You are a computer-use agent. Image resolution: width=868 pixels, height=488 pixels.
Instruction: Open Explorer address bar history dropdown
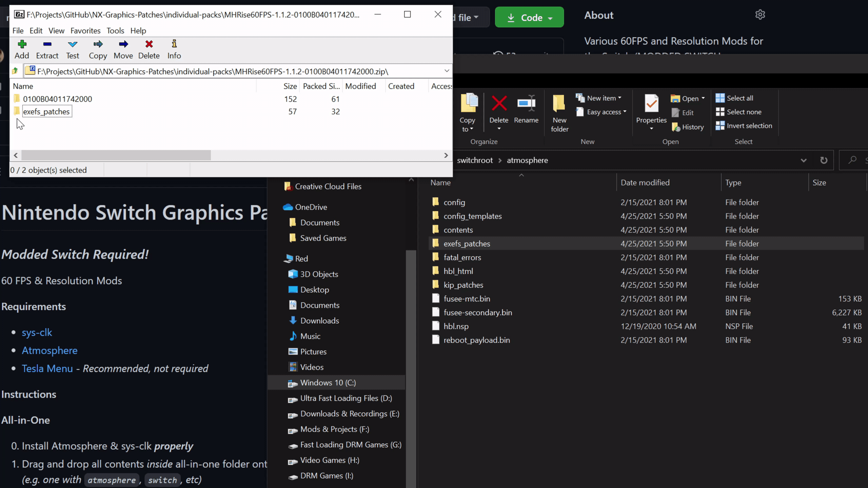click(x=803, y=160)
